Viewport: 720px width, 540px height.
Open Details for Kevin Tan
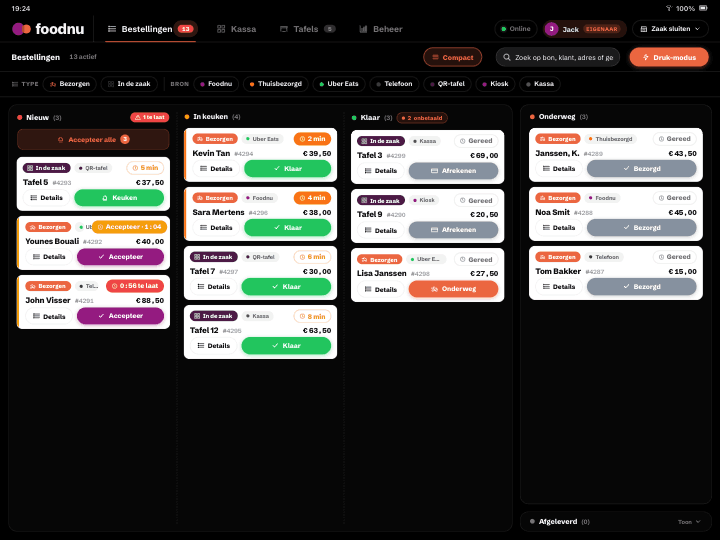click(x=216, y=169)
